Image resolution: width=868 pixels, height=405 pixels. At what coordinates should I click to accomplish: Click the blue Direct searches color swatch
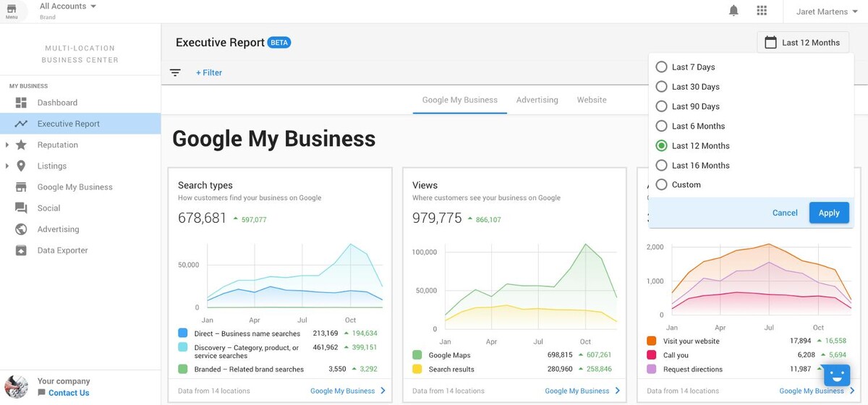pos(183,333)
